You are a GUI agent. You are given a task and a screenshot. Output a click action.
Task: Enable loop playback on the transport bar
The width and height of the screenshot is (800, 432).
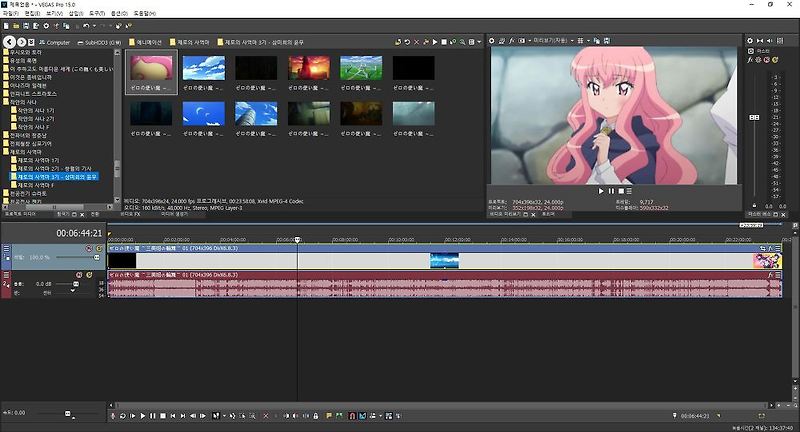(x=122, y=416)
